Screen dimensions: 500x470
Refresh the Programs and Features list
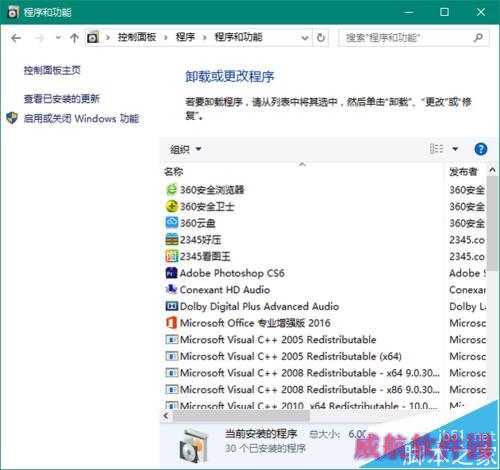coord(321,38)
